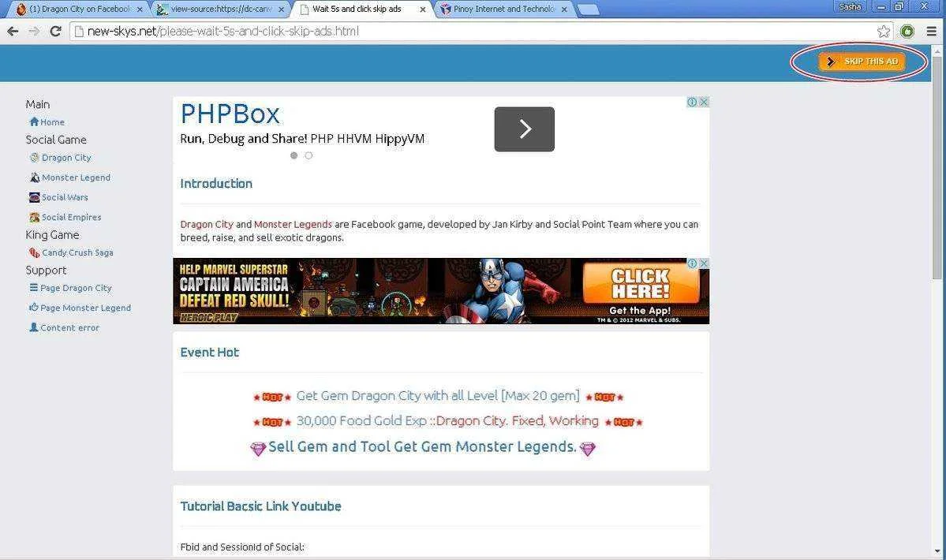Screen dimensions: 946x560
Task: Click the red Dragon City link in introduction
Action: click(207, 224)
